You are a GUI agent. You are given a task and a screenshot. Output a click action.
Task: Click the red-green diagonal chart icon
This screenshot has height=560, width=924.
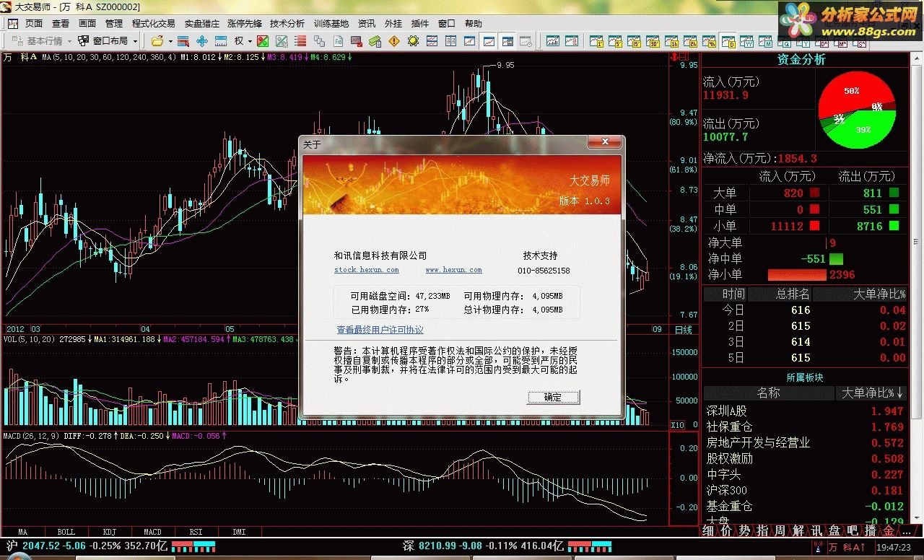[263, 41]
